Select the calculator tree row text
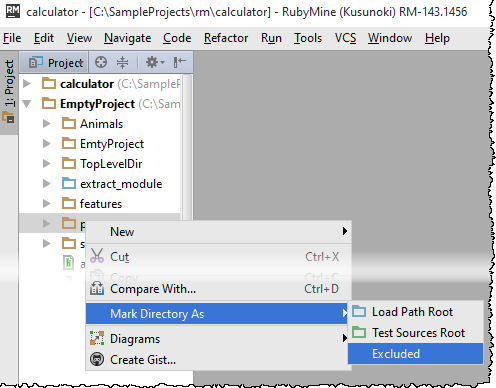 click(87, 84)
